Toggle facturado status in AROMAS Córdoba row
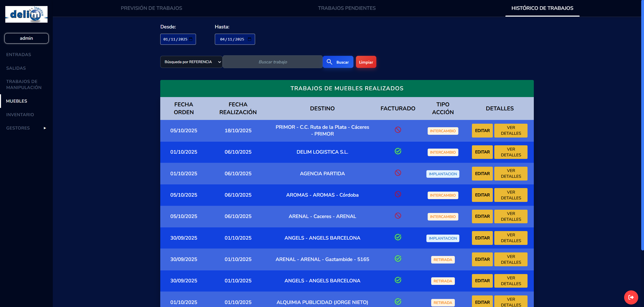Viewport: 644px width, 307px height. point(398,194)
